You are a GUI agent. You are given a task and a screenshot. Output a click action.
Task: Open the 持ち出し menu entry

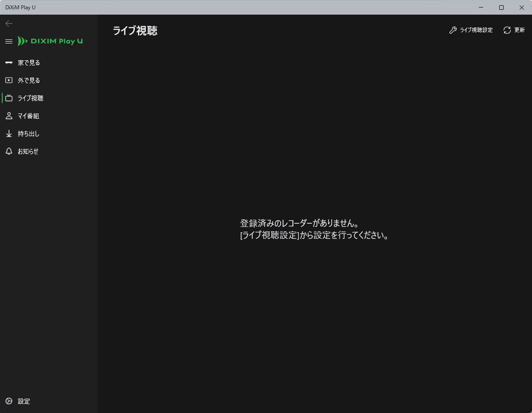[28, 134]
